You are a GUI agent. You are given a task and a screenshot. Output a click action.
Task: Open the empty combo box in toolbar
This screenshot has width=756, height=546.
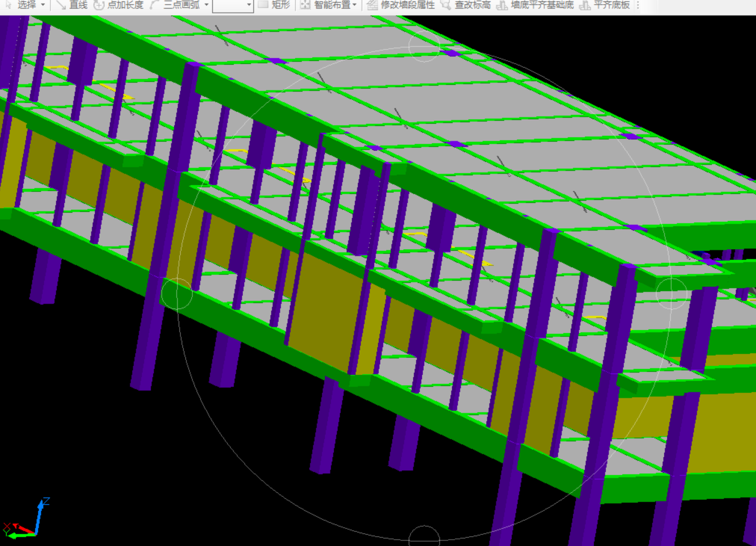click(x=233, y=5)
